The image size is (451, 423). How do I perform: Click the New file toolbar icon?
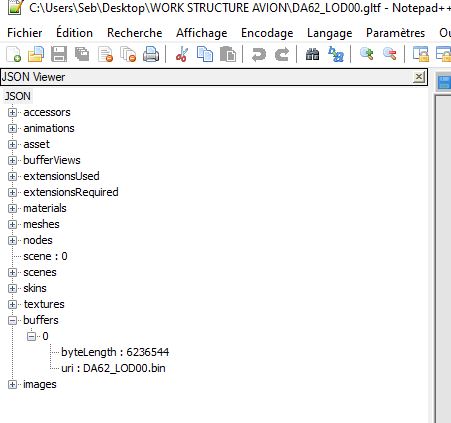[x=14, y=54]
